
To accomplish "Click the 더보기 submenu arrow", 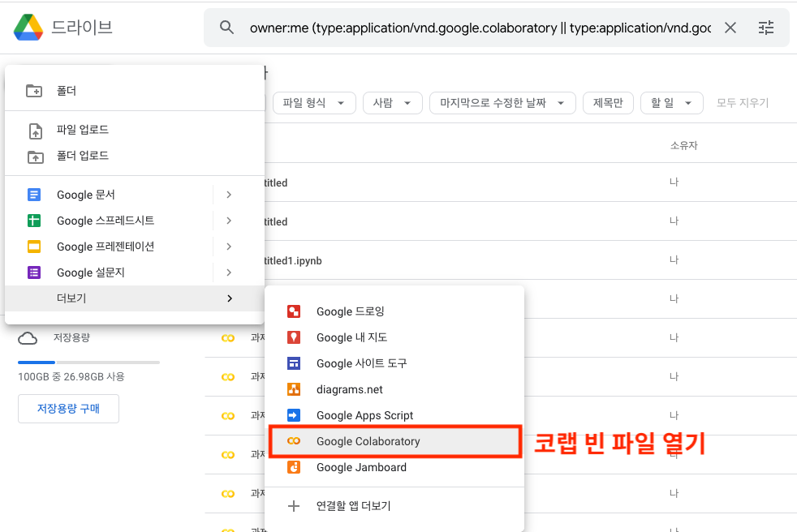I will pyautogui.click(x=230, y=298).
